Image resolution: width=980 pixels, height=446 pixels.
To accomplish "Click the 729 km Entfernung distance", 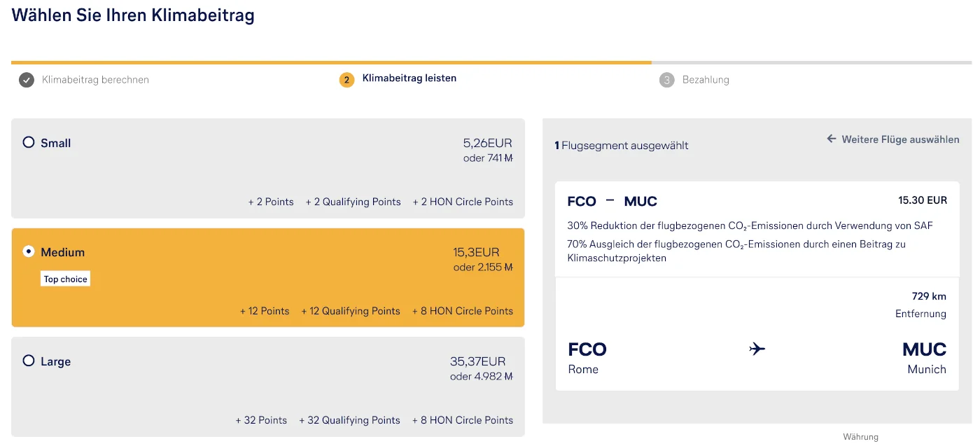I will click(x=928, y=296).
